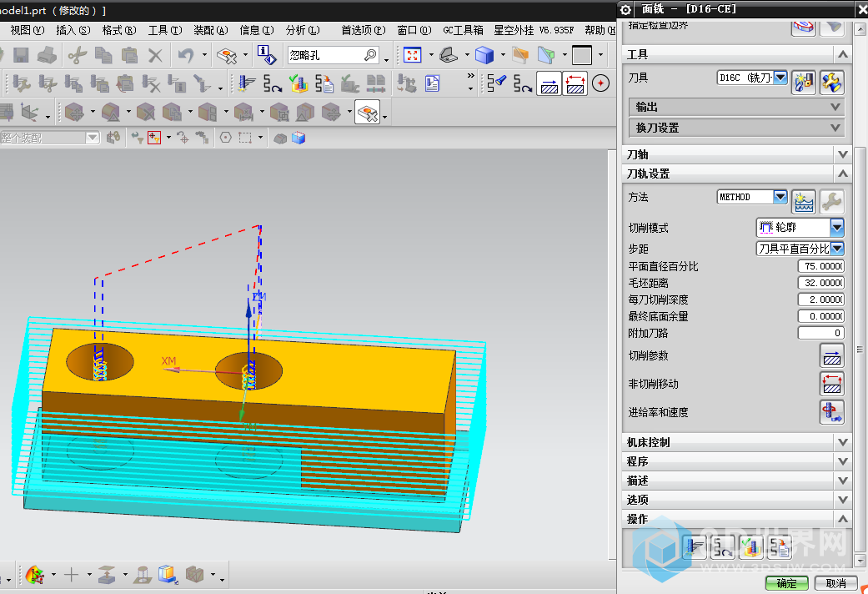Collapse the 刀轨设置 section
This screenshot has height=594, width=868.
click(x=842, y=174)
